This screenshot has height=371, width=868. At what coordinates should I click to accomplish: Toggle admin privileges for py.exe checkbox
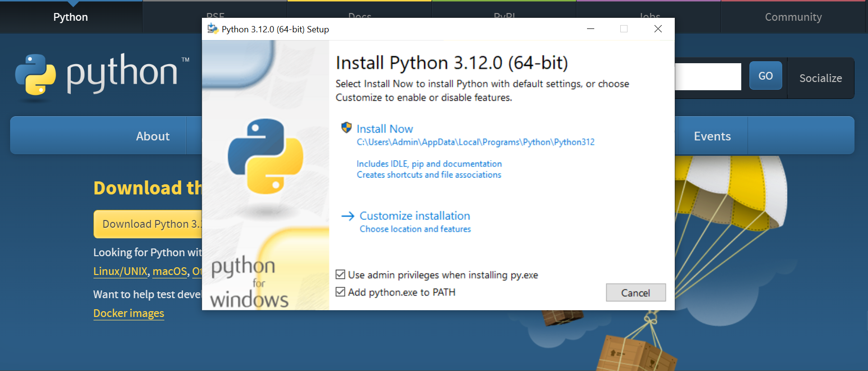coord(340,275)
